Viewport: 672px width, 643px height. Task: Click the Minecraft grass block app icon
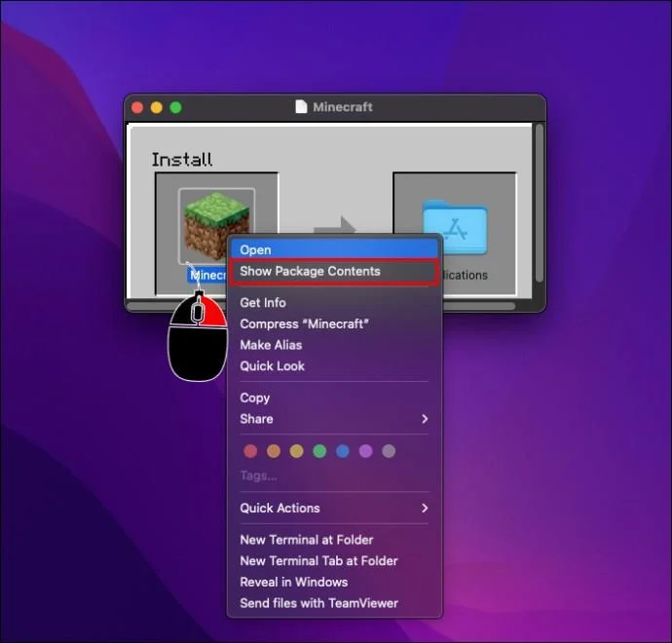217,226
